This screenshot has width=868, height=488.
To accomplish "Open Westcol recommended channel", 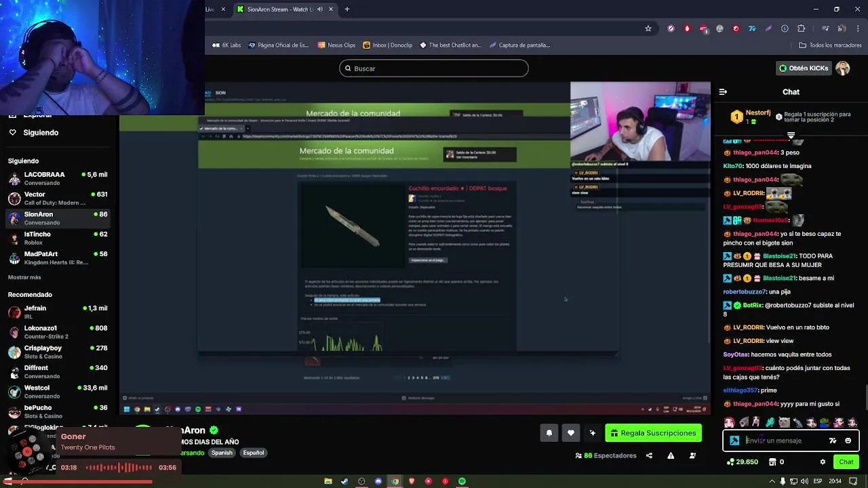I will point(59,392).
